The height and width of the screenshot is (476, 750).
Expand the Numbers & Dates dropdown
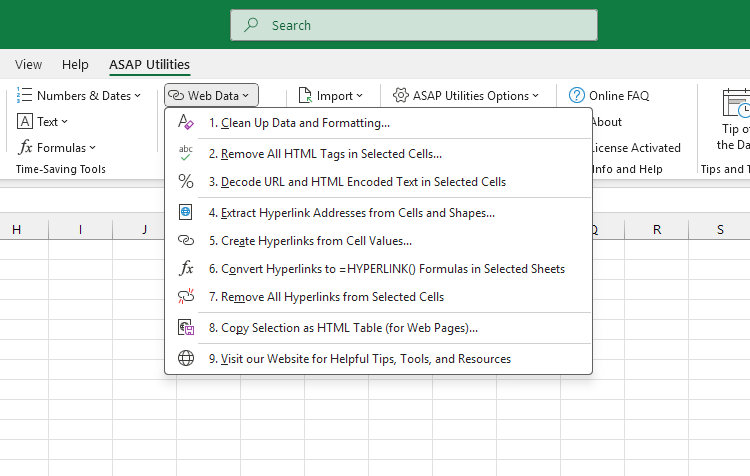[79, 96]
